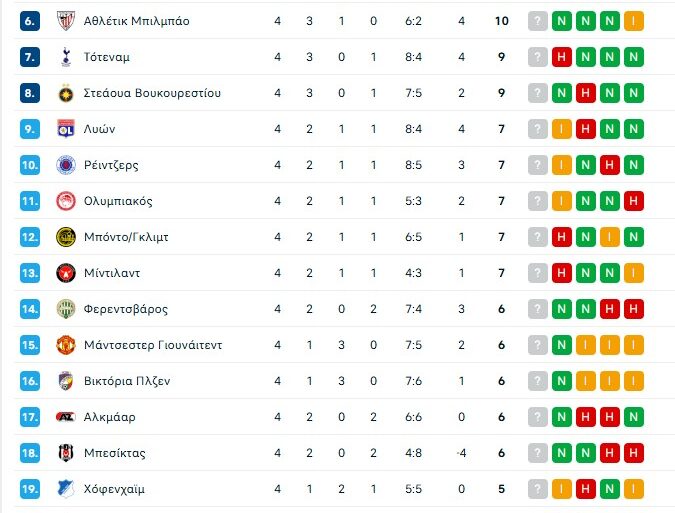
Task: Click the Ferencváros club crest
Action: (66, 309)
